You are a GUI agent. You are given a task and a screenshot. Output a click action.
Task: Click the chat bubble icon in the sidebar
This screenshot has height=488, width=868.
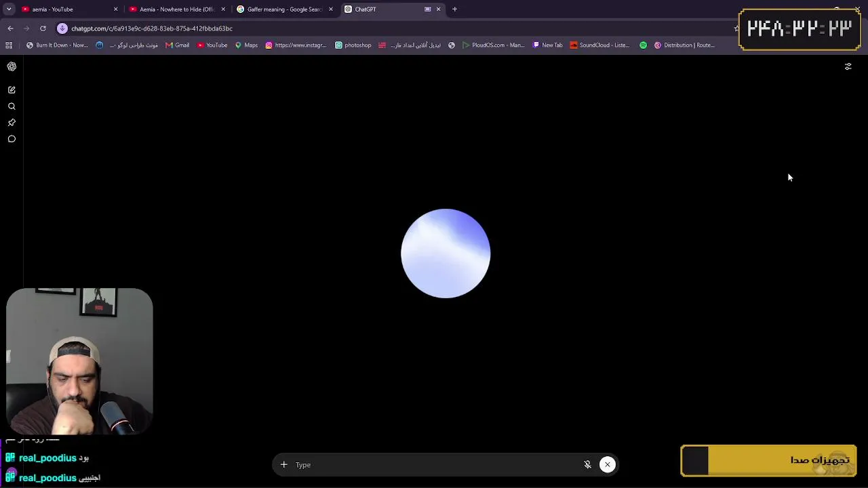click(12, 139)
